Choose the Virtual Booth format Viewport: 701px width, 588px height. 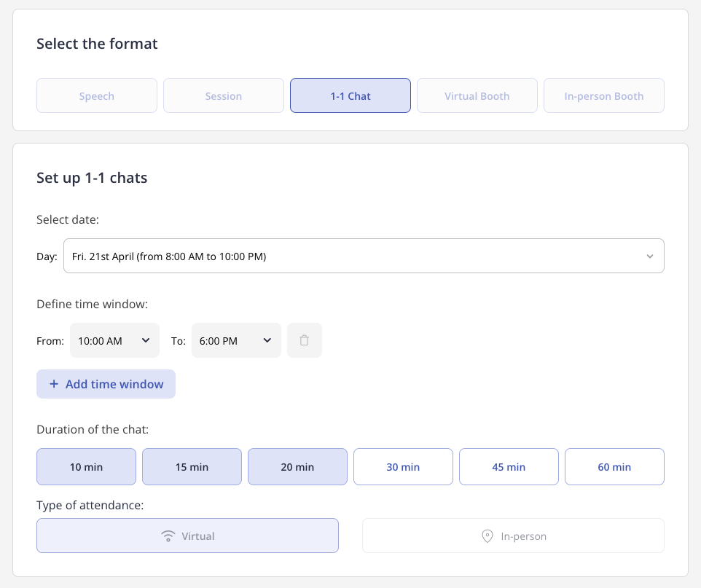(477, 95)
